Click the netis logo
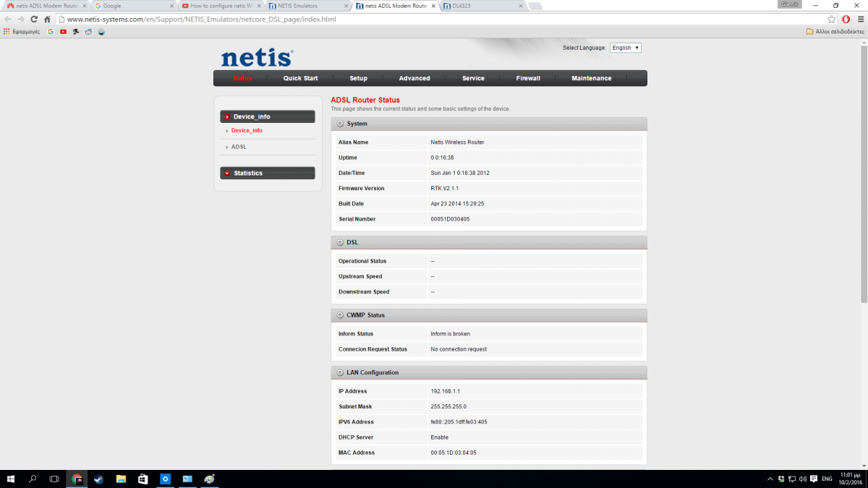Viewport: 868px width, 488px height. pos(257,58)
